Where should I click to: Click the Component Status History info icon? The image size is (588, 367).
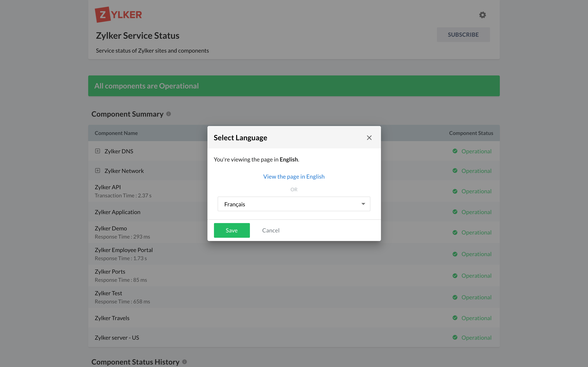coord(185,362)
